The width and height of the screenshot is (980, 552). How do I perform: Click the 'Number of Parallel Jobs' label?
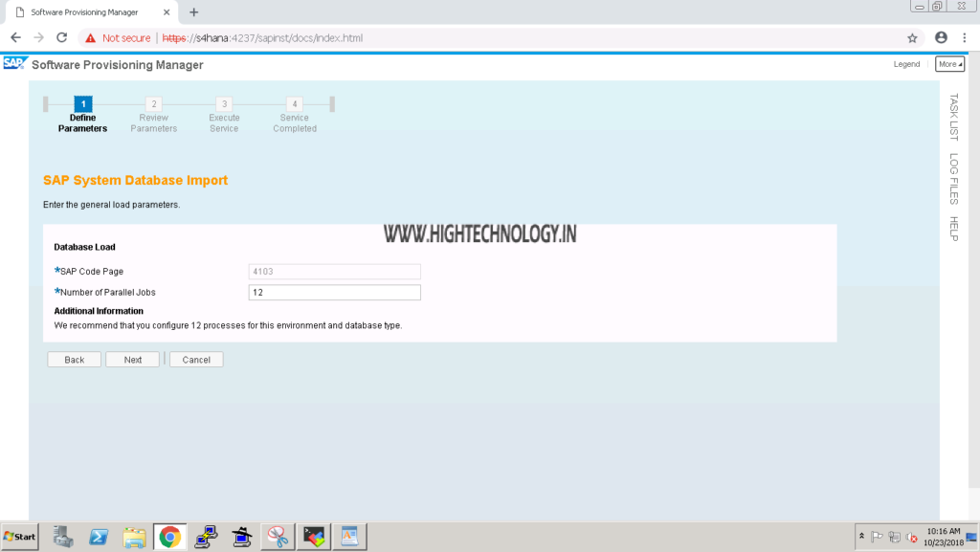(x=107, y=292)
